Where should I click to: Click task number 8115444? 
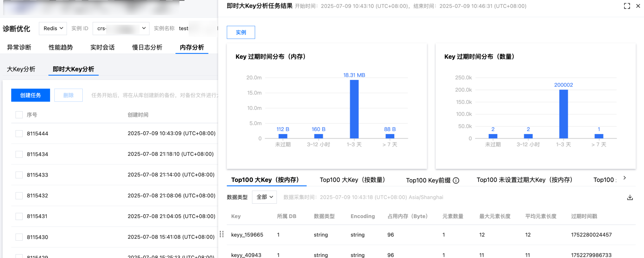pos(38,134)
